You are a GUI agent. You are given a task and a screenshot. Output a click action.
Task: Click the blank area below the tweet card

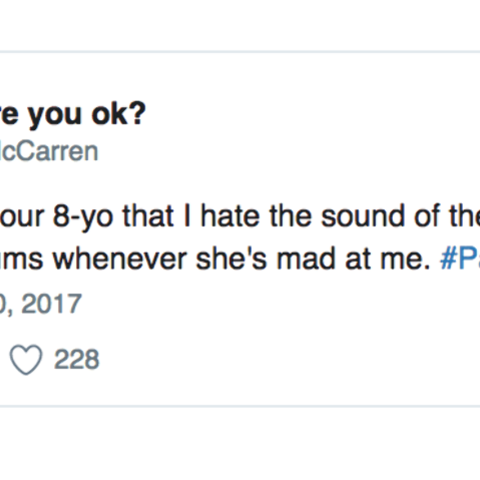click(240, 443)
